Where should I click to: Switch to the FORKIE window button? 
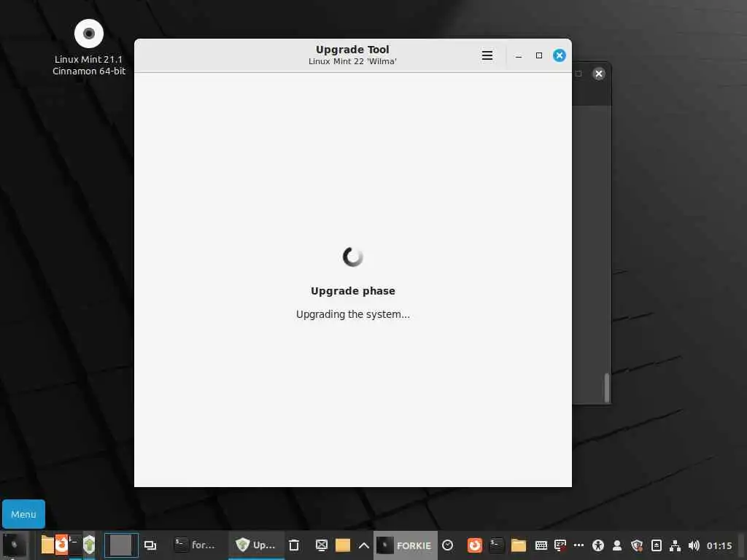tap(405, 545)
